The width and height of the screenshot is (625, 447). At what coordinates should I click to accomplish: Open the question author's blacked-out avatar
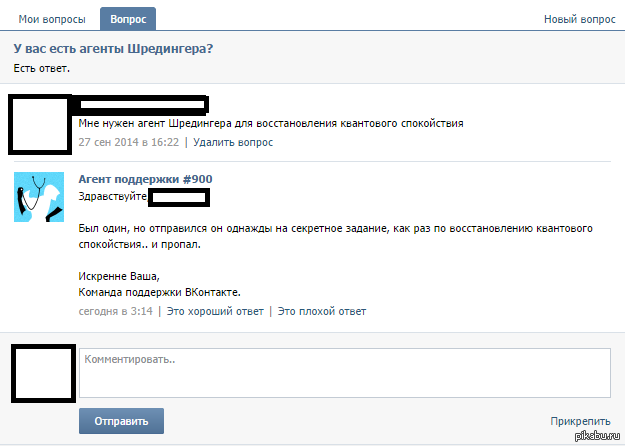(39, 124)
